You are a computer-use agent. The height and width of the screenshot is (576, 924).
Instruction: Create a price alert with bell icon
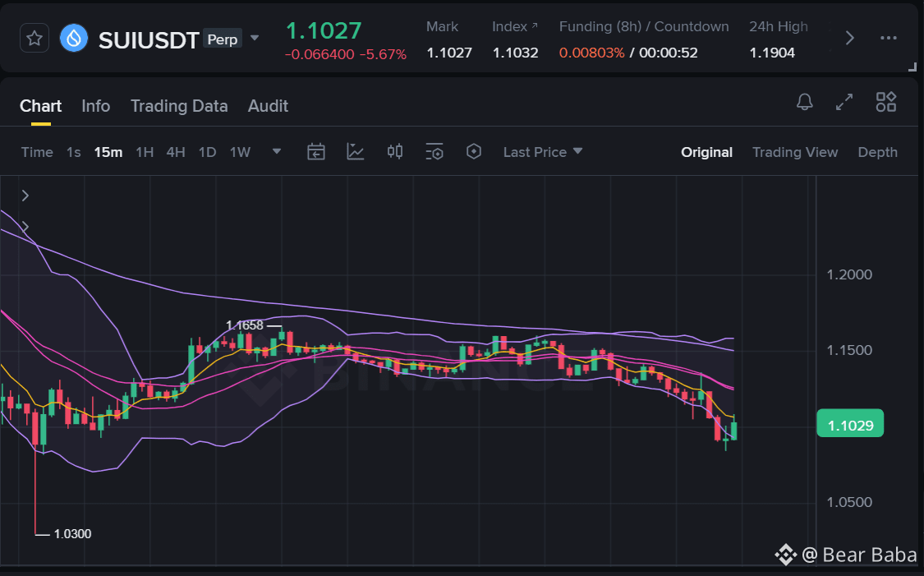[804, 102]
